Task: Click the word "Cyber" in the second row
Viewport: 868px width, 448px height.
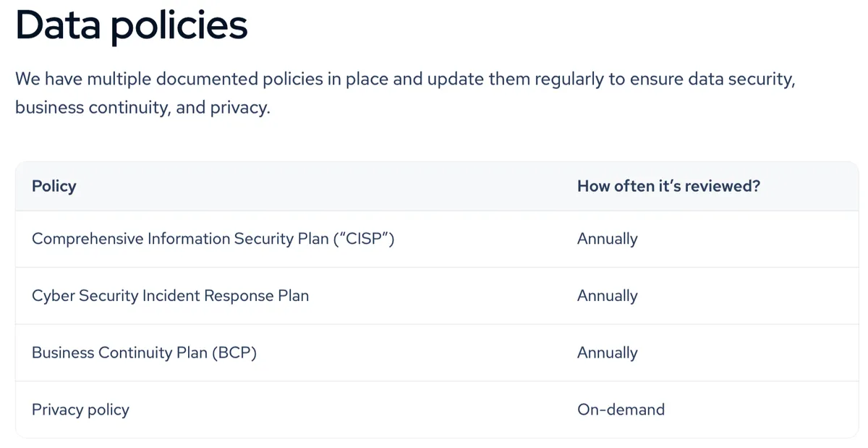Action: 51,296
